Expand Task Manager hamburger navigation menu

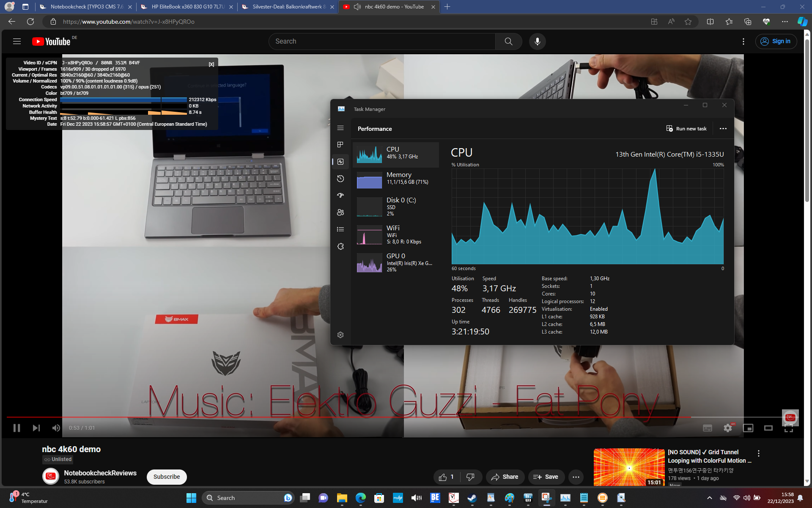[340, 128]
